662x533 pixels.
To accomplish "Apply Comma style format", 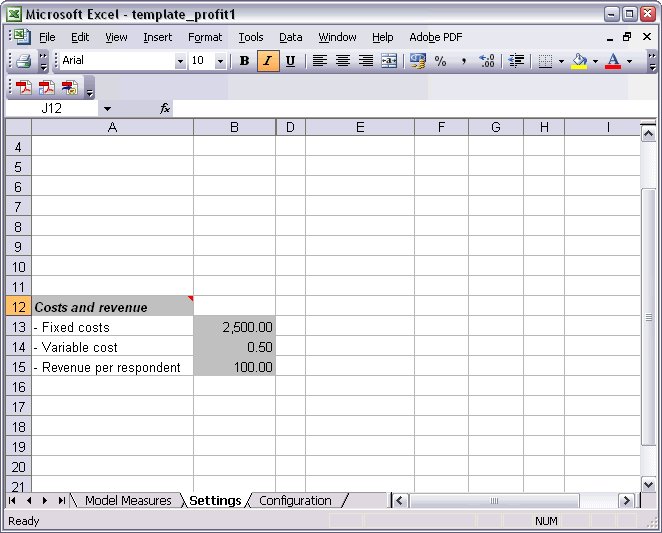I will (464, 61).
